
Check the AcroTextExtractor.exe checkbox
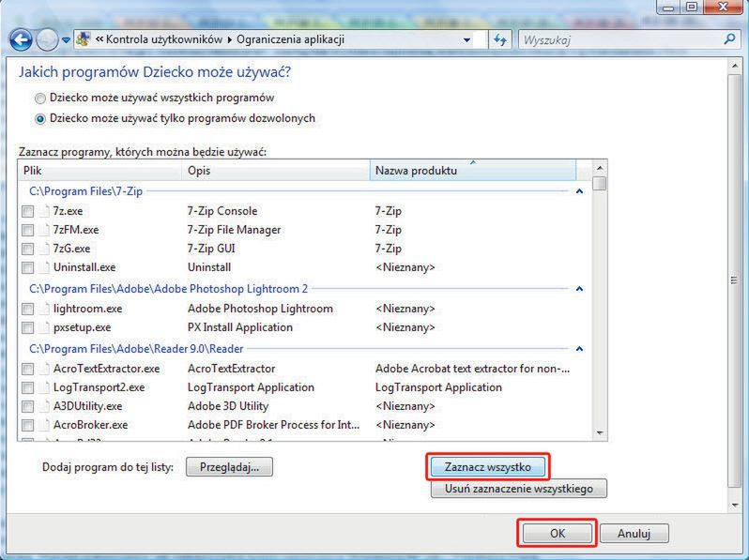(x=28, y=369)
